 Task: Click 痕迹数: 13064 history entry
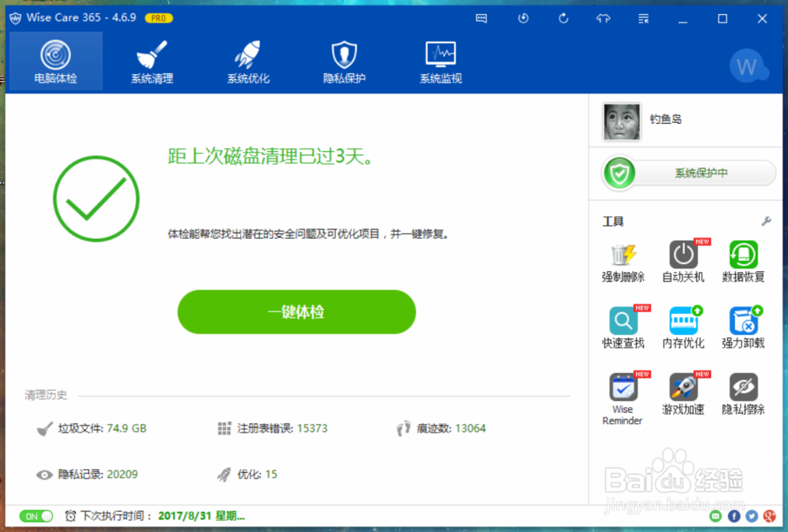pos(441,429)
